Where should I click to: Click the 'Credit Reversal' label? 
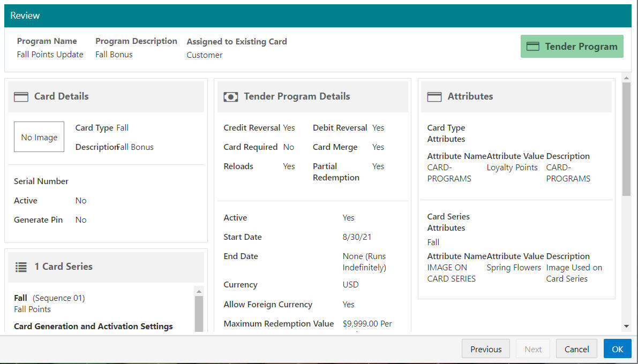click(252, 128)
